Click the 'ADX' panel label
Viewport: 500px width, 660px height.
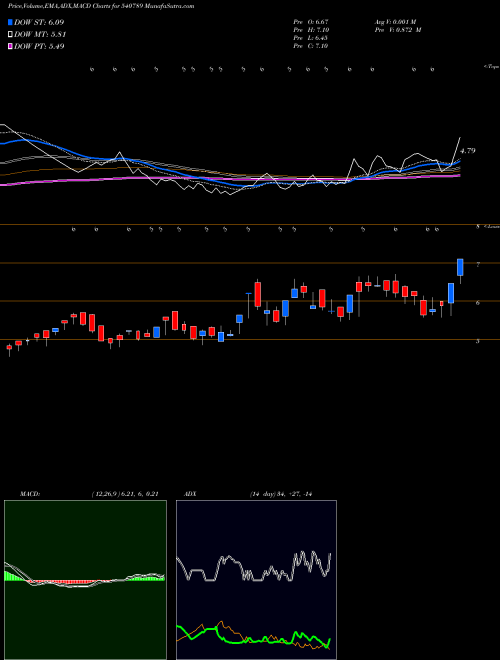[190, 494]
